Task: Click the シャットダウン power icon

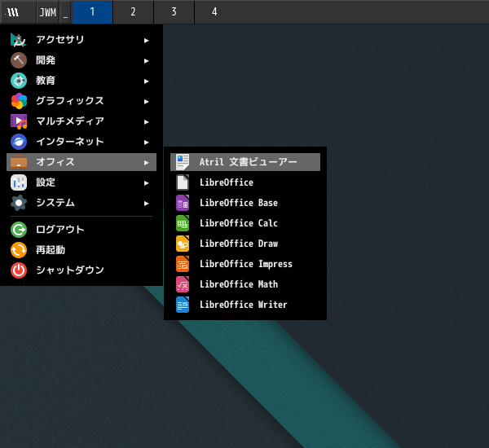Action: (19, 270)
